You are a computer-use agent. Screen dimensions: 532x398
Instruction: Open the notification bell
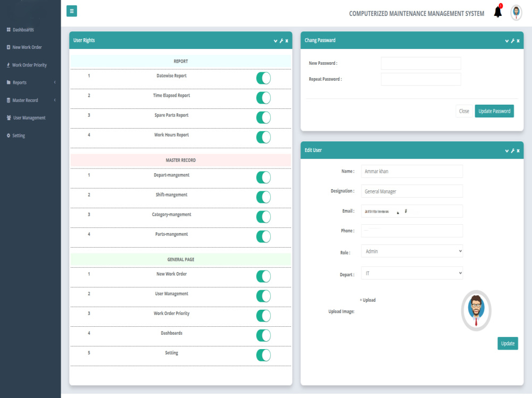click(x=498, y=12)
